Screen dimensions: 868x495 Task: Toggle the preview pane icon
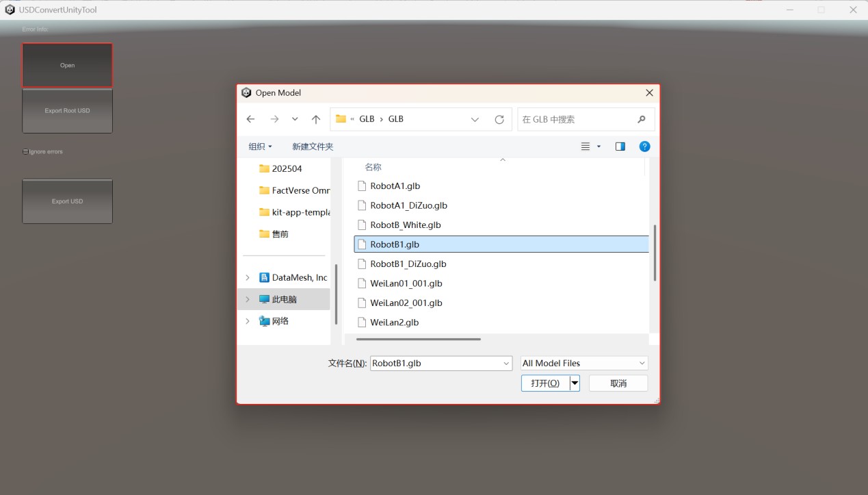(620, 147)
